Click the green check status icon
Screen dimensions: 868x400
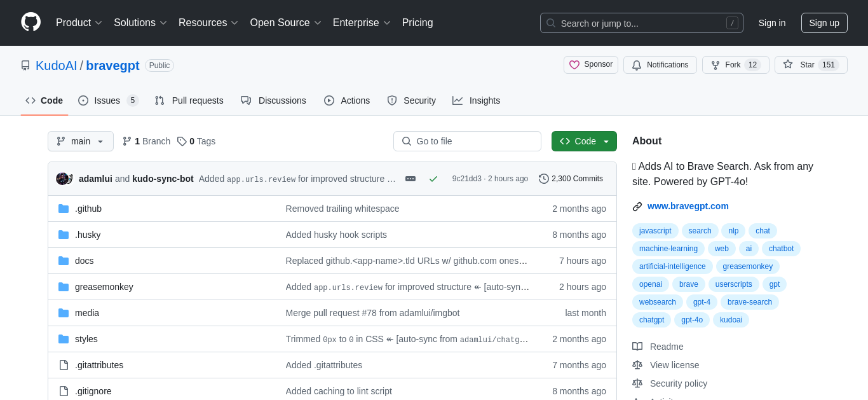coord(433,179)
